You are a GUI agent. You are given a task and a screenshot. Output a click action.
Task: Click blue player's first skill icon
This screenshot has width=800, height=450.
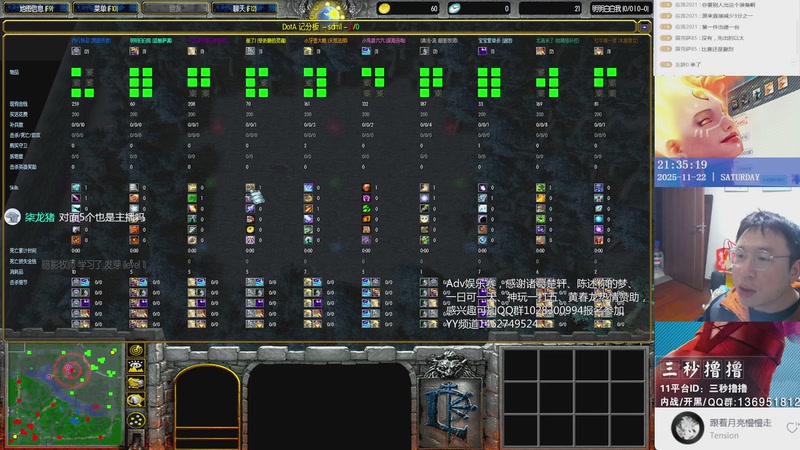(x=76, y=187)
